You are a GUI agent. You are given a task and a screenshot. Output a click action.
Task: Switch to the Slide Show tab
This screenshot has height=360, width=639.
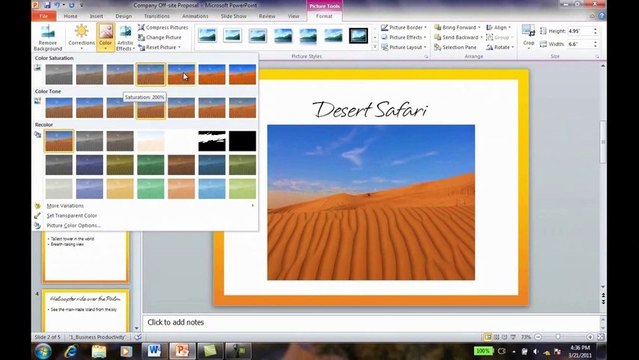(234, 16)
